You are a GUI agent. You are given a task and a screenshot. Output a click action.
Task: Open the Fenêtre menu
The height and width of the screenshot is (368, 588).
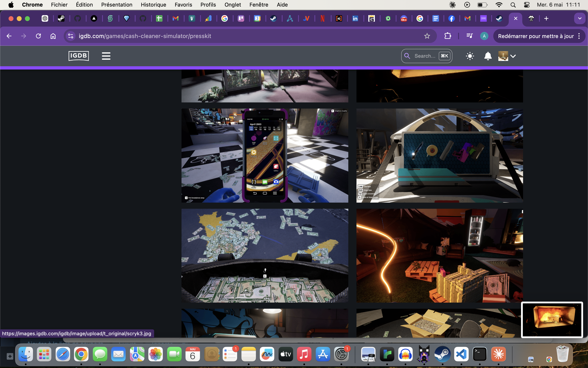(x=259, y=5)
